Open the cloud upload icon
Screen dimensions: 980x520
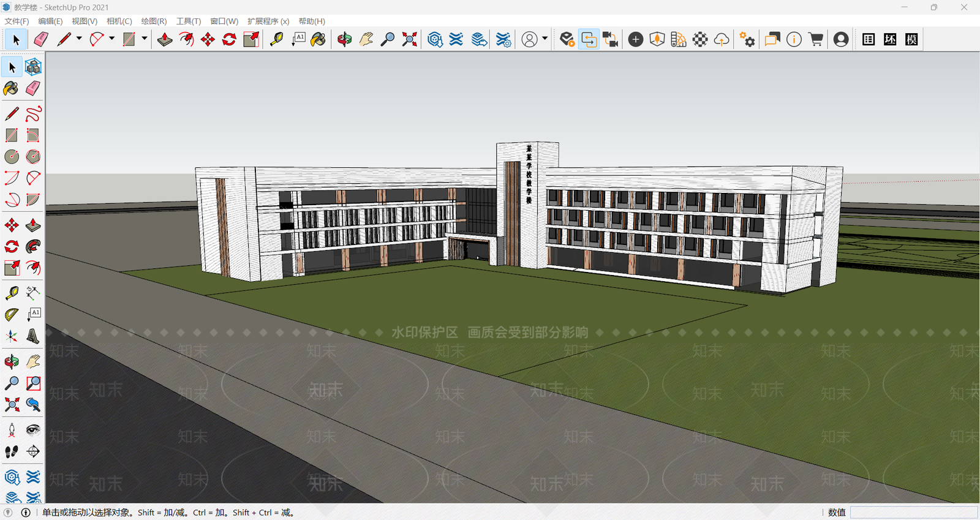pos(722,39)
